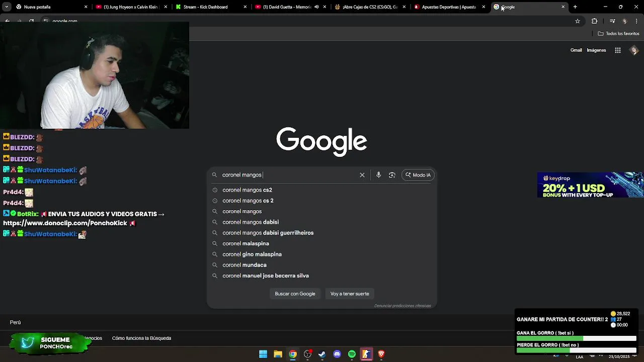The image size is (644, 362).
Task: Open Windows Start menu
Action: [263, 354]
